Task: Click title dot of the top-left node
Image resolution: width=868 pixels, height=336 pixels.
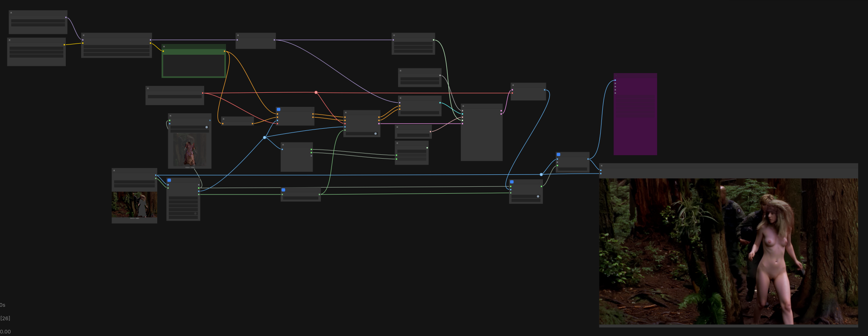Action: [11, 13]
